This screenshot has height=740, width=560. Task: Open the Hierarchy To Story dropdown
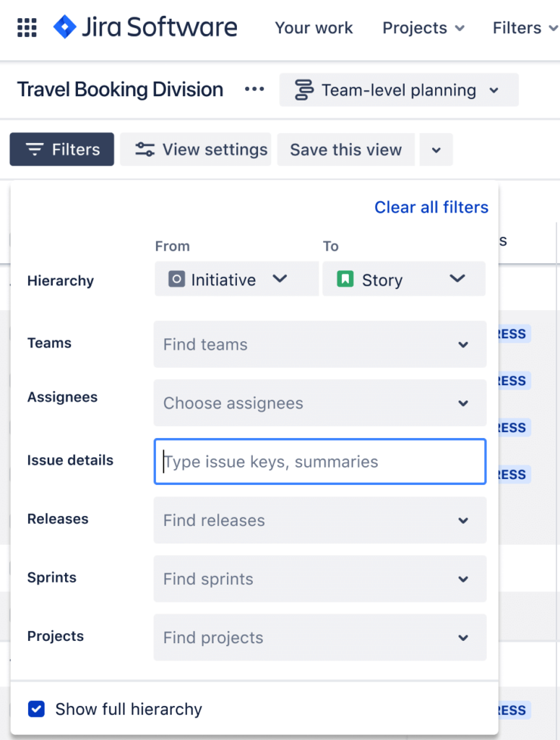click(x=404, y=279)
